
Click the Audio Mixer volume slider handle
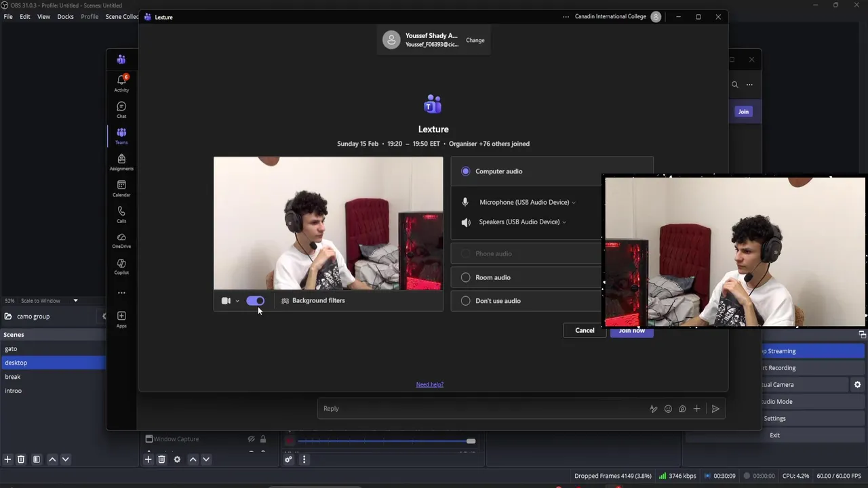tap(471, 441)
